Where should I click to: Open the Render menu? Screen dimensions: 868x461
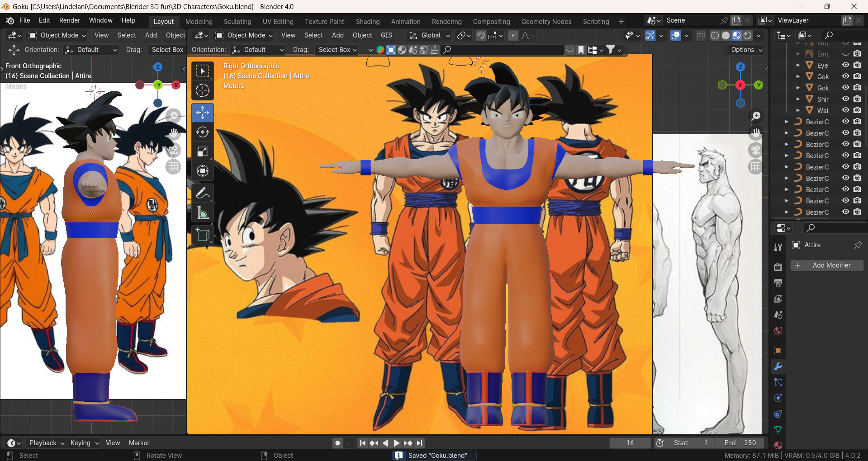[70, 20]
